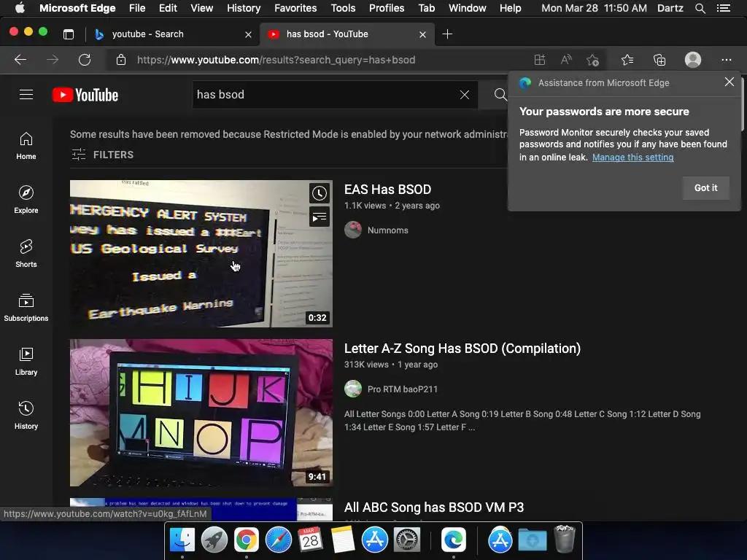The width and height of the screenshot is (747, 560).
Task: Open Shorts in YouTube sidebar
Action: 26,253
